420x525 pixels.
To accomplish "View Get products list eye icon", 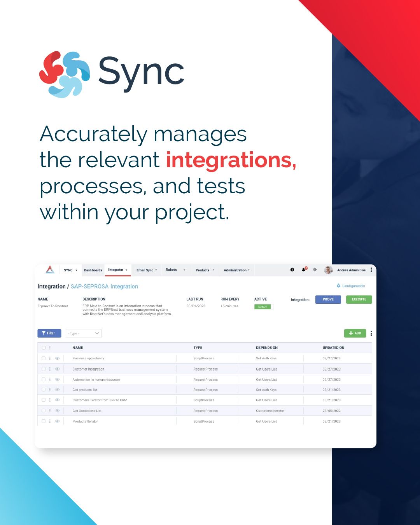I will coord(57,389).
